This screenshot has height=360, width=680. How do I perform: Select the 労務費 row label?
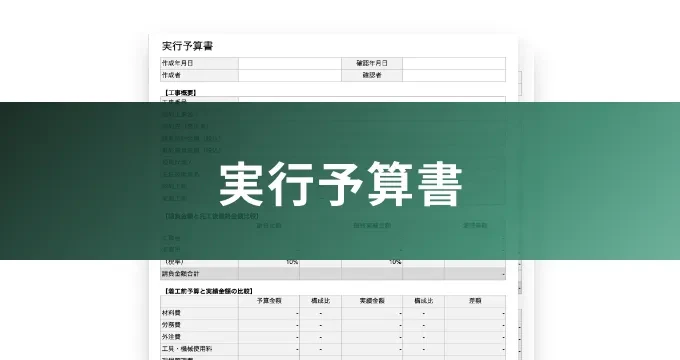[199, 325]
